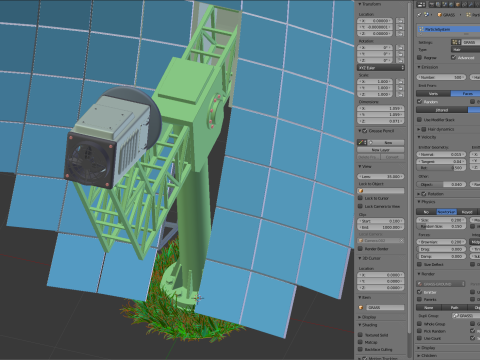Expand the Hair dynamics panel
The width and height of the screenshot is (480, 360).
419,129
